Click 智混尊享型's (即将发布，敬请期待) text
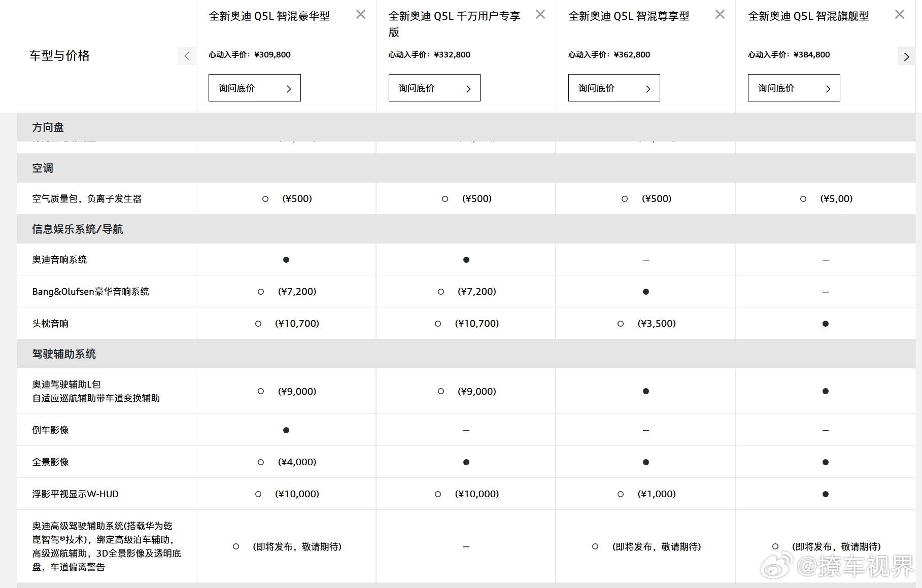 [657, 546]
